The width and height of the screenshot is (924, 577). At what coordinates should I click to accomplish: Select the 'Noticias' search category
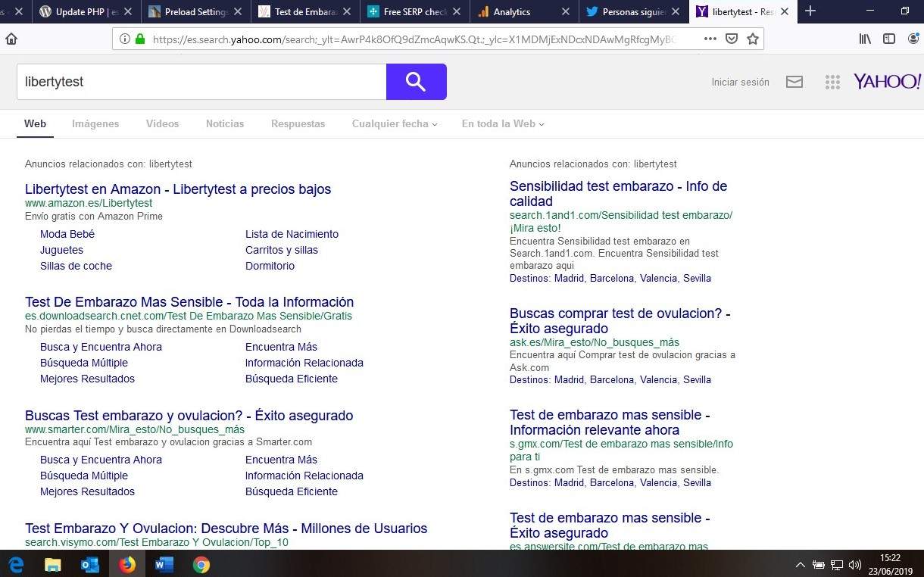225,123
